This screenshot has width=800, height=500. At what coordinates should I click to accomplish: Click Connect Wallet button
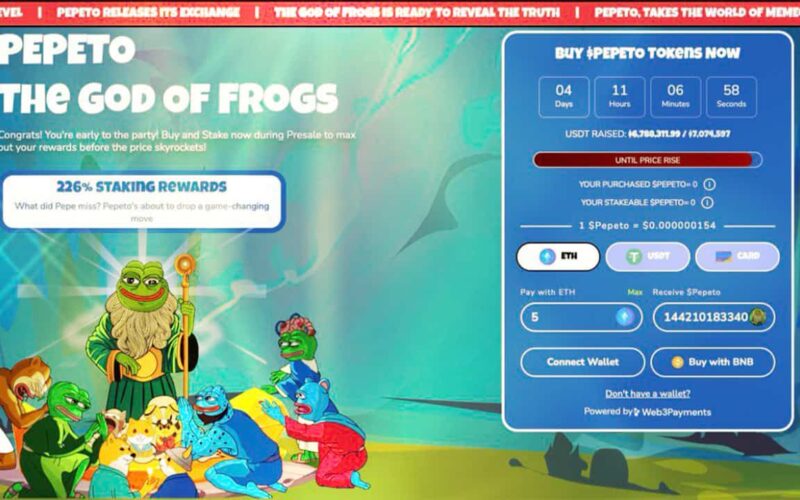pyautogui.click(x=583, y=362)
